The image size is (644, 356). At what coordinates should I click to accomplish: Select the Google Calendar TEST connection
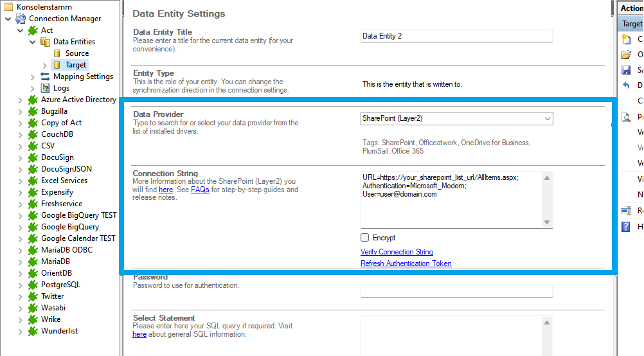(78, 238)
